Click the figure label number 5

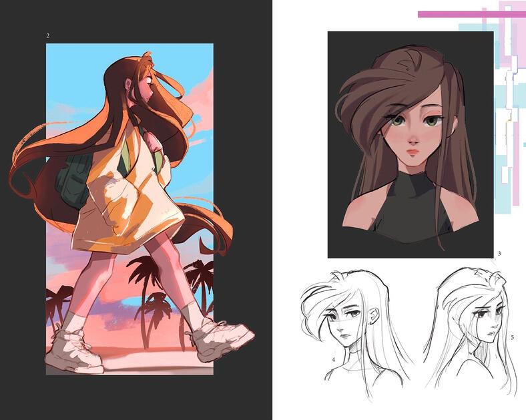[x=512, y=339]
